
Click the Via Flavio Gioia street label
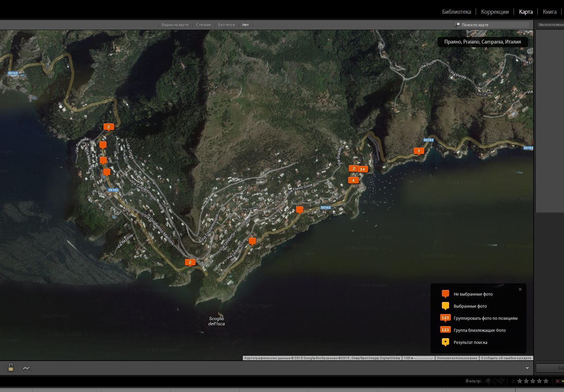(300, 188)
